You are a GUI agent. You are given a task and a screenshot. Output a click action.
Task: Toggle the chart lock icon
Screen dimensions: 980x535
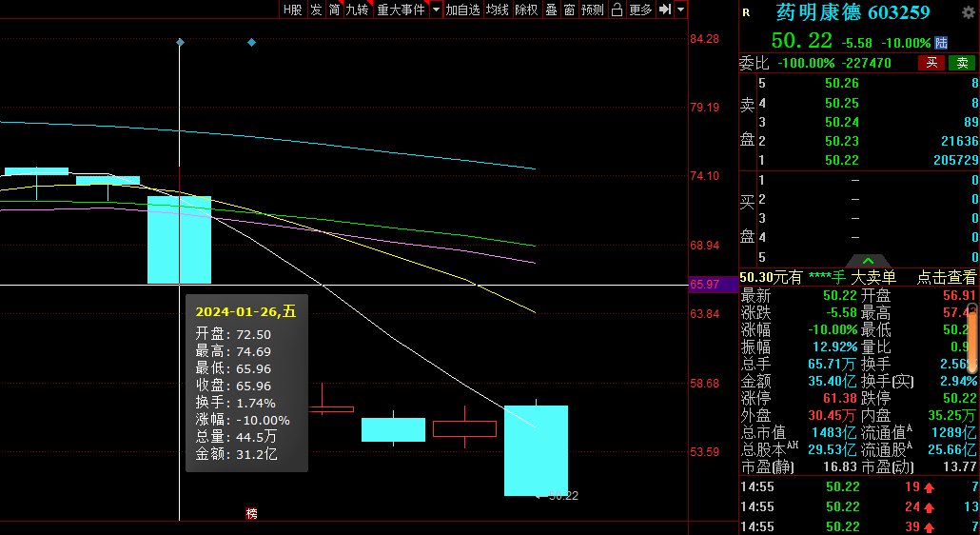(617, 10)
